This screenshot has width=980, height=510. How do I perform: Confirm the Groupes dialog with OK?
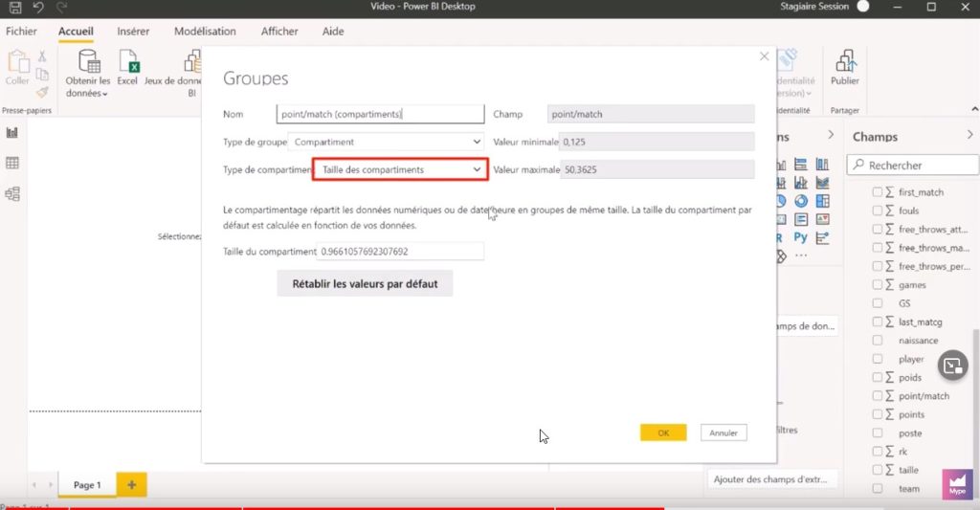tap(663, 432)
